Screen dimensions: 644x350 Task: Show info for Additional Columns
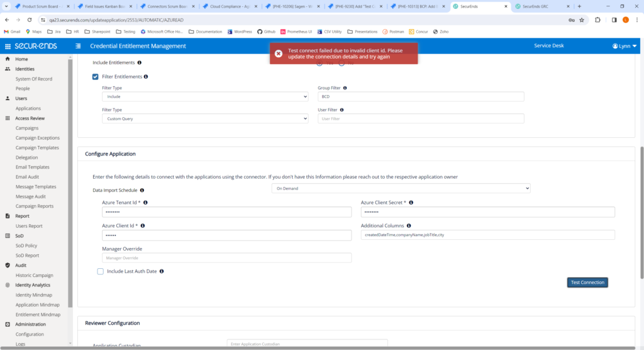(409, 225)
